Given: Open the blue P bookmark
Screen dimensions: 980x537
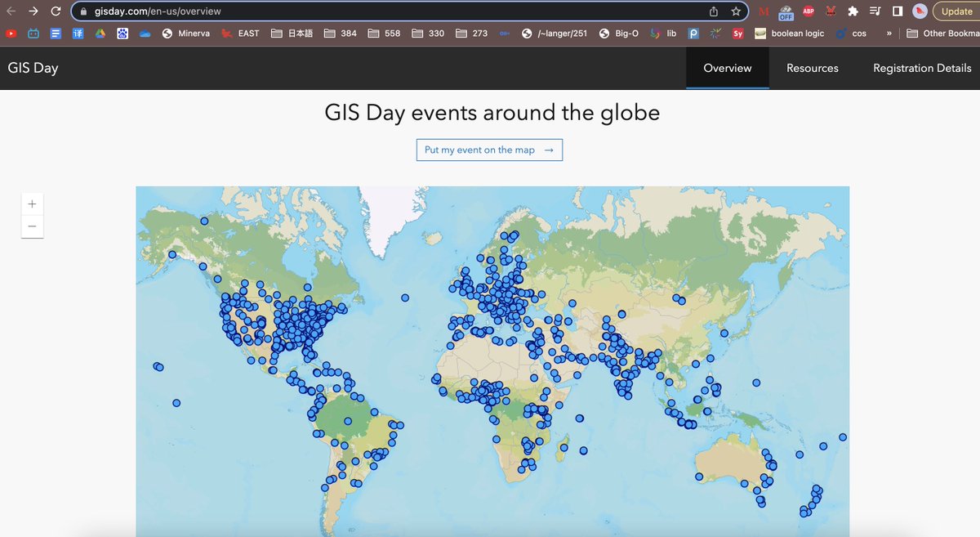Looking at the screenshot, I should [693, 34].
